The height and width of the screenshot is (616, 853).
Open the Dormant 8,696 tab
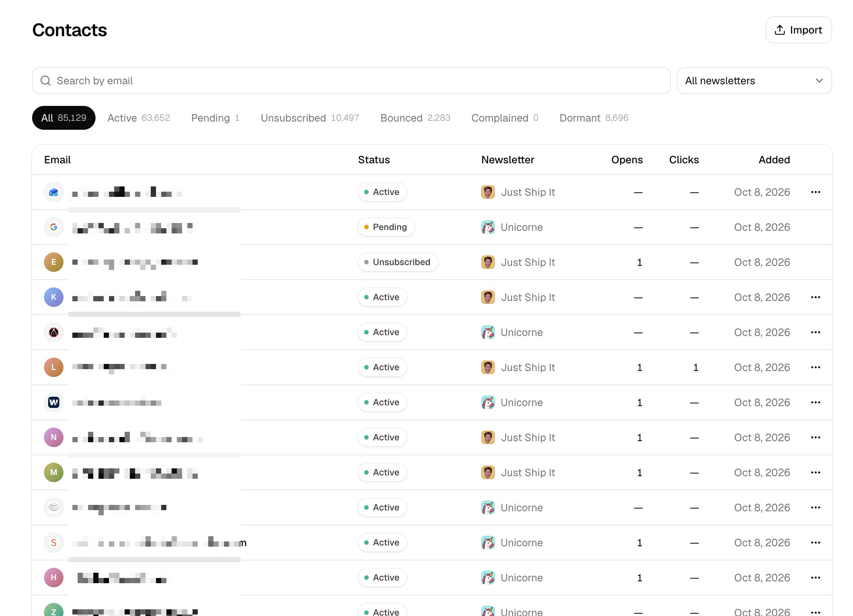pyautogui.click(x=594, y=117)
